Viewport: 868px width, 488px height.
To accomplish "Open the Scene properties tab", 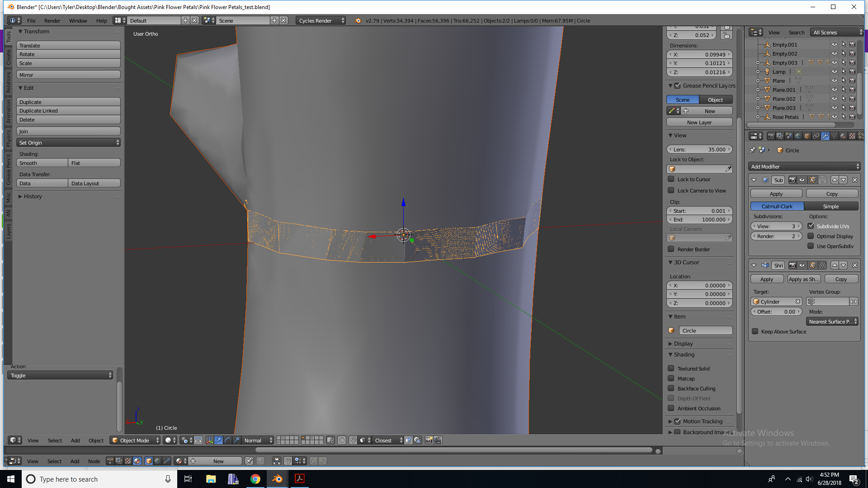I will [x=789, y=136].
